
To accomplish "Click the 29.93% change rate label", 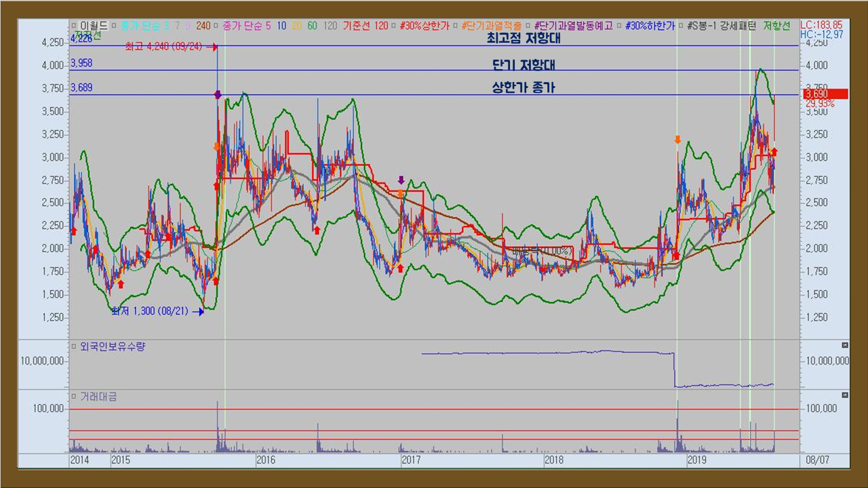I will 819,103.
